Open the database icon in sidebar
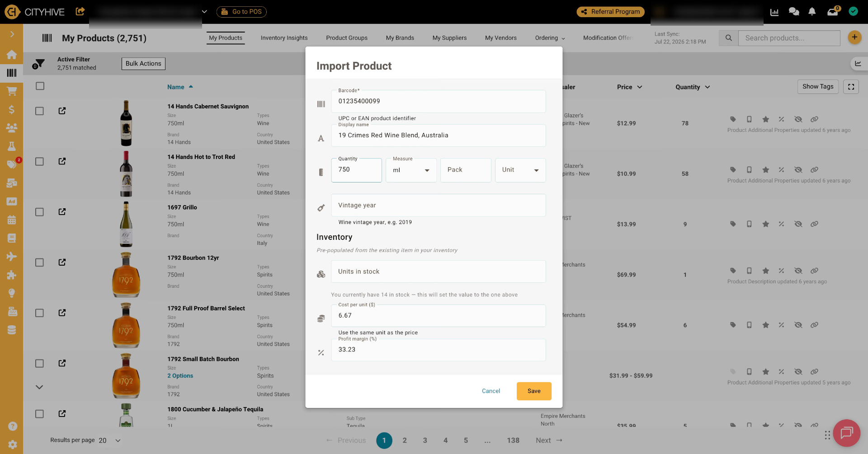The height and width of the screenshot is (454, 868). point(12,330)
